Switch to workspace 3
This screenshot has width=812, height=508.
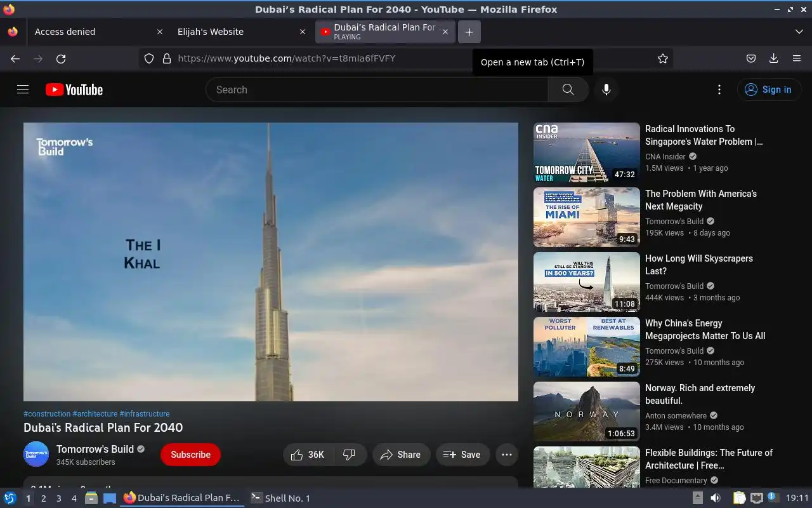pos(58,498)
